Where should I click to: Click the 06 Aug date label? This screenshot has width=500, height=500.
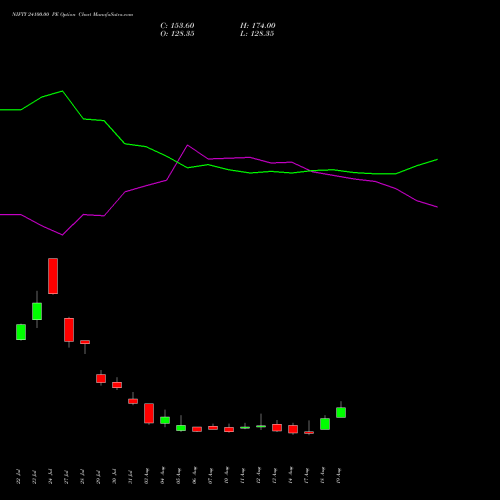coord(194,476)
